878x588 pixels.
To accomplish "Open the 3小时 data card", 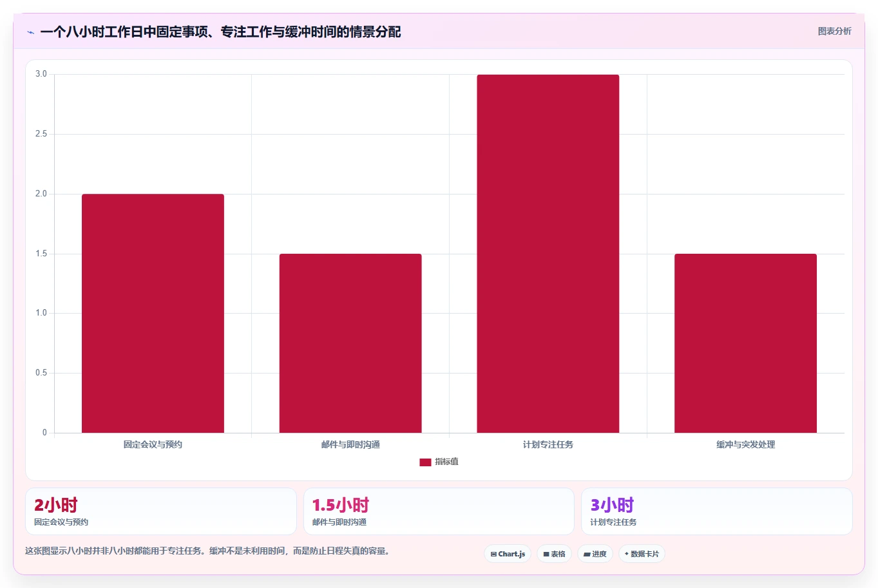I will (717, 511).
